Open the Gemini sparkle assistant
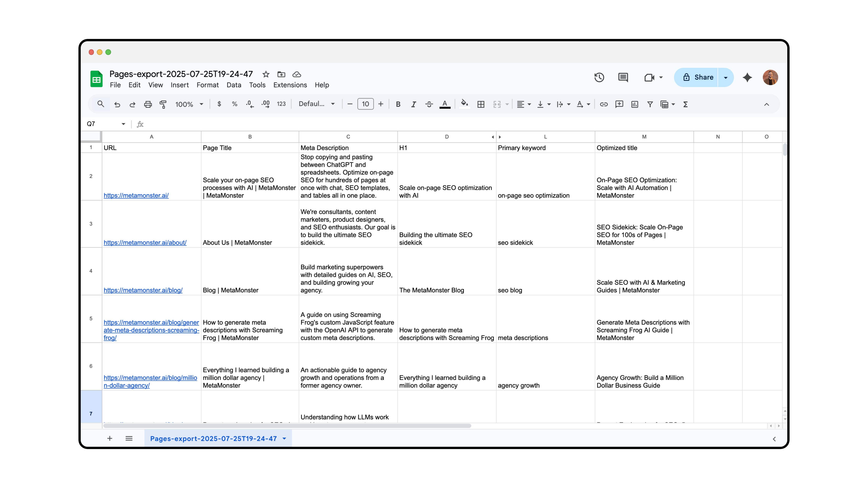This screenshot has width=868, height=488. click(x=747, y=78)
